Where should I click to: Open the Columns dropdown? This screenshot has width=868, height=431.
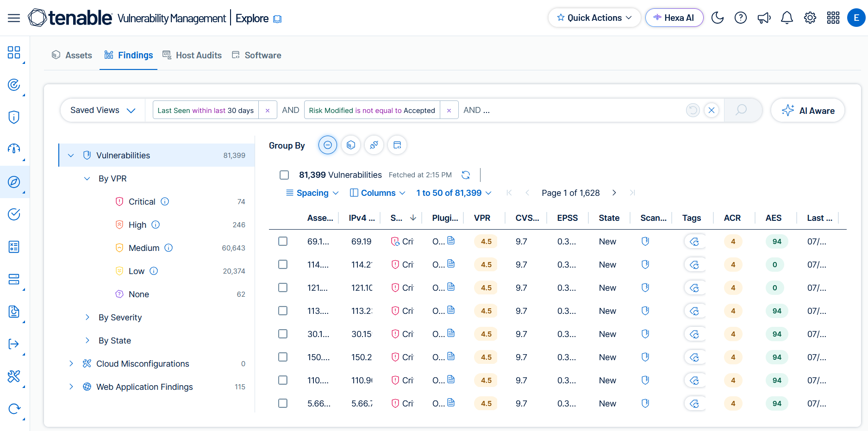point(378,193)
